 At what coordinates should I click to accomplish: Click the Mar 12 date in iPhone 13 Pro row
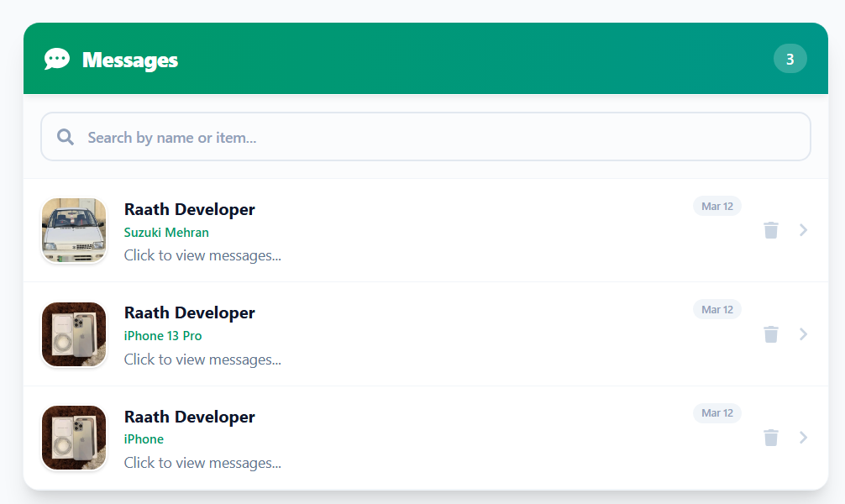coord(716,309)
